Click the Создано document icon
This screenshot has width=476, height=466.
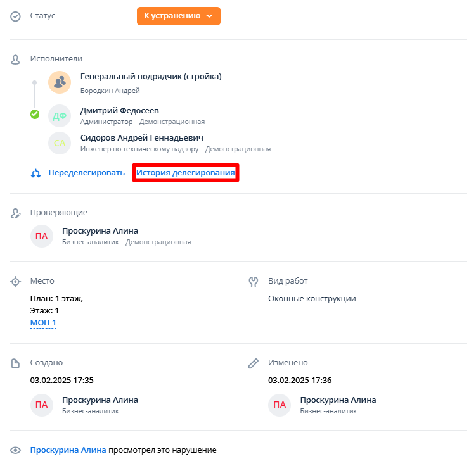pos(16,363)
